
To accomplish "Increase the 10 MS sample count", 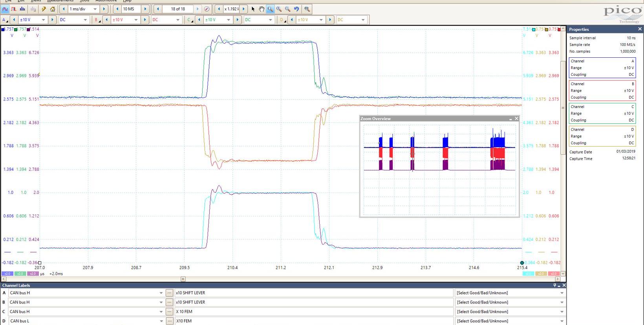I will tap(145, 9).
